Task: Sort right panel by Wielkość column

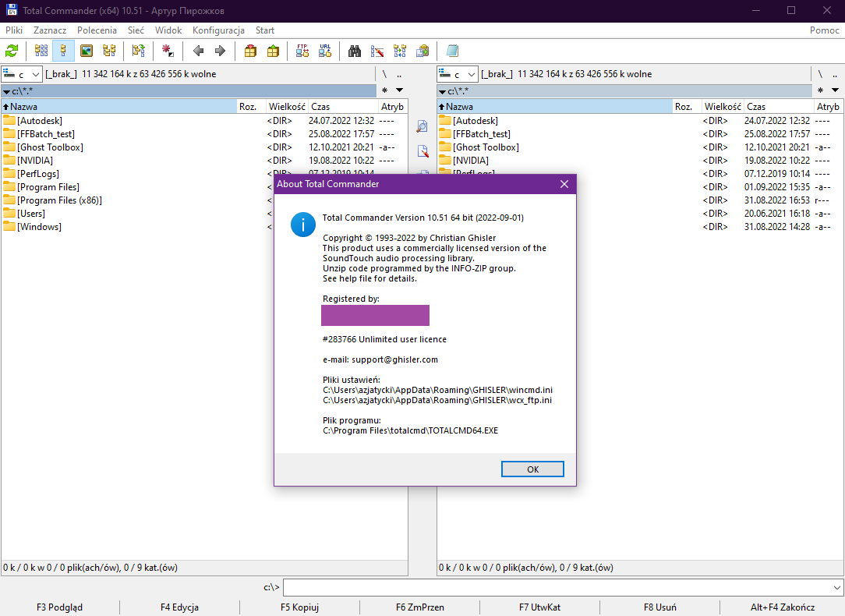Action: click(x=723, y=107)
